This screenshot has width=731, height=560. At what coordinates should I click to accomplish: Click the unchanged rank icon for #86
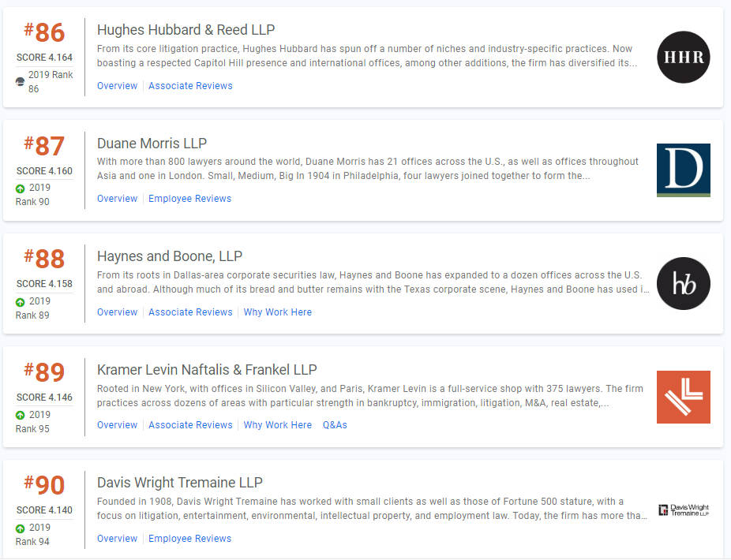tap(20, 82)
